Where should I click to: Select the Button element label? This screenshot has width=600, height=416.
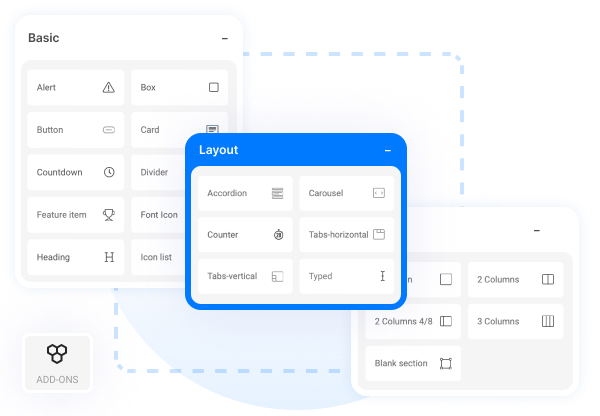click(x=50, y=130)
